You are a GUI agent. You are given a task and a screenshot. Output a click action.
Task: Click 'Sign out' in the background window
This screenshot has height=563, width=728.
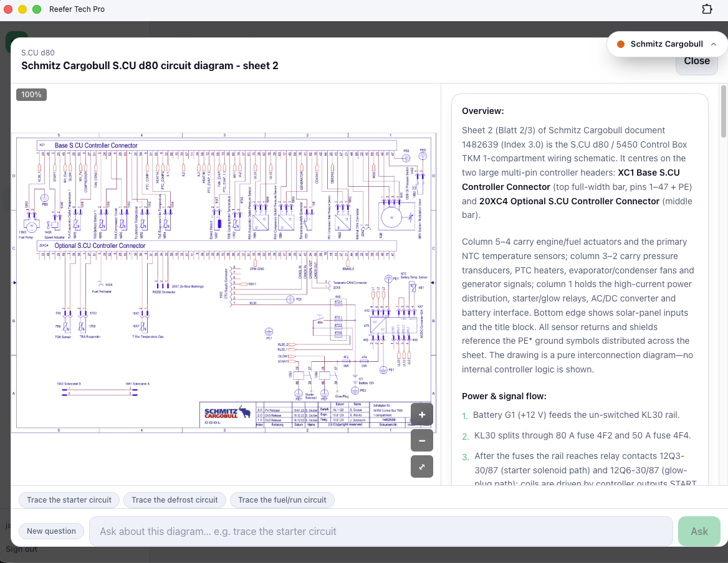coord(21,549)
